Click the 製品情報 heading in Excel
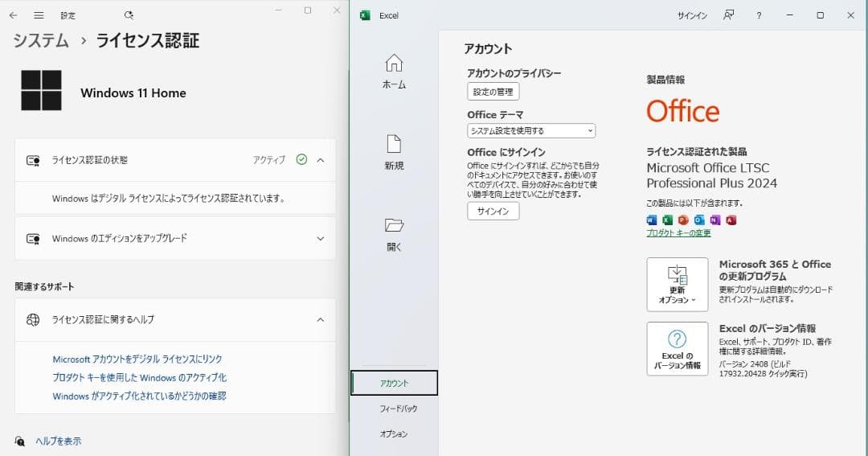Viewport: 868px width, 456px height. tap(666, 80)
